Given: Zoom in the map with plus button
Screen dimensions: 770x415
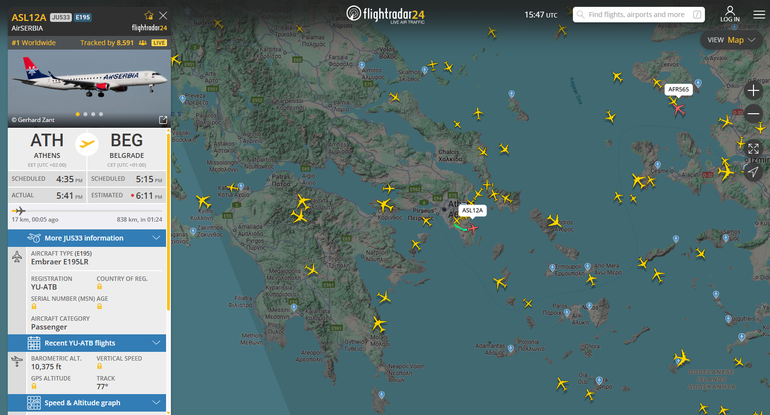Looking at the screenshot, I should pos(753,90).
